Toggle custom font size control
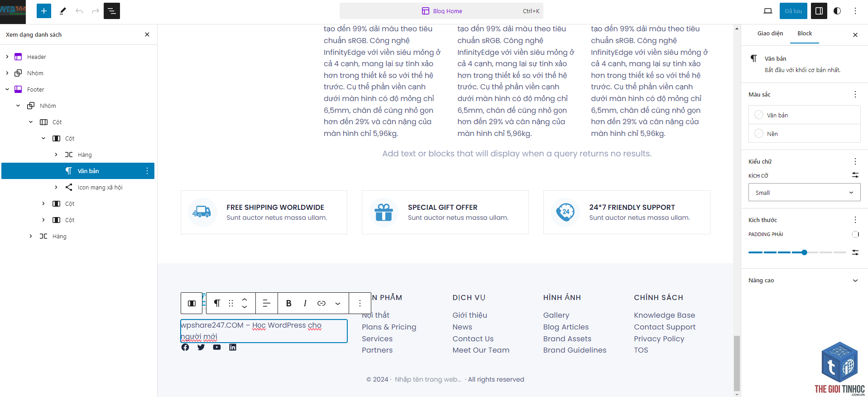 [855, 175]
